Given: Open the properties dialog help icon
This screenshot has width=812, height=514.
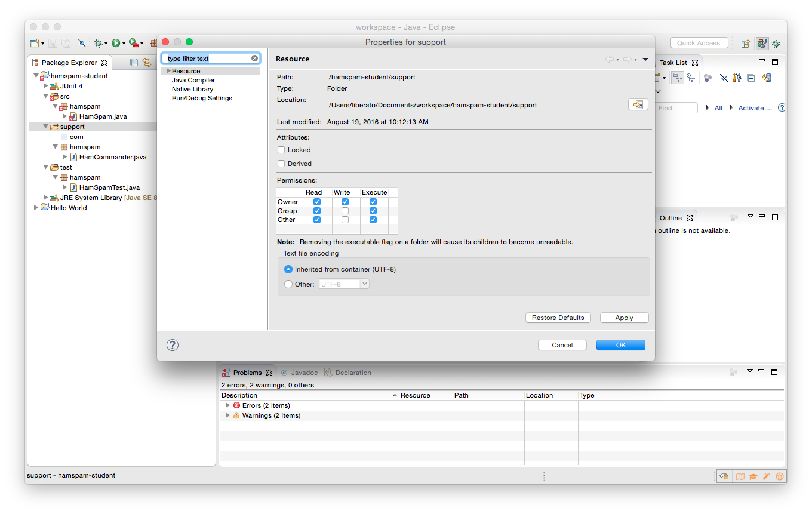Looking at the screenshot, I should click(173, 345).
